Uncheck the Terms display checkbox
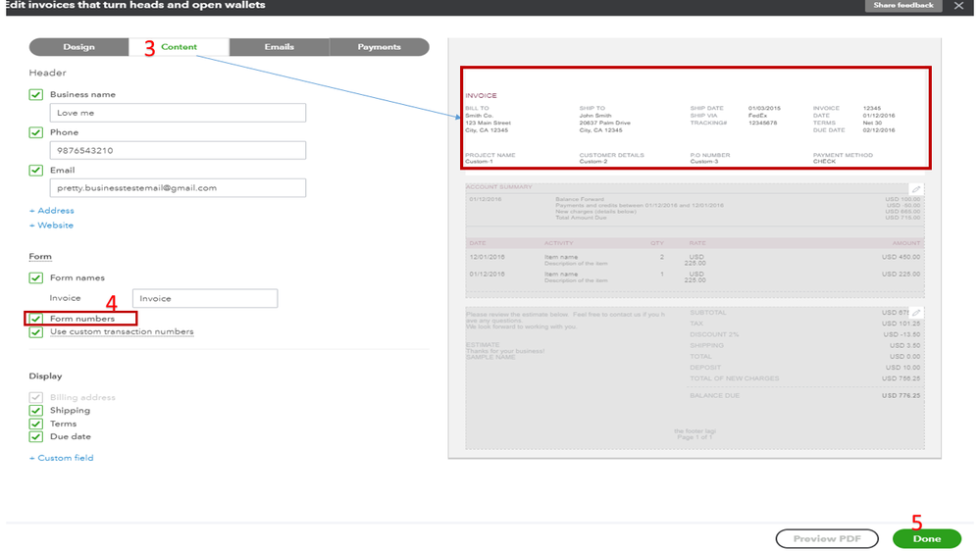 (35, 424)
